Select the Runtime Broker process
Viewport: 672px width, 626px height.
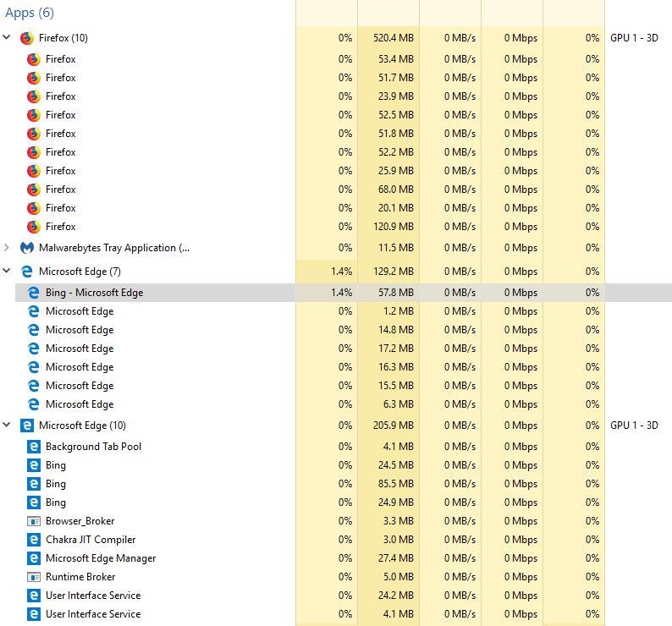(x=344, y=577)
